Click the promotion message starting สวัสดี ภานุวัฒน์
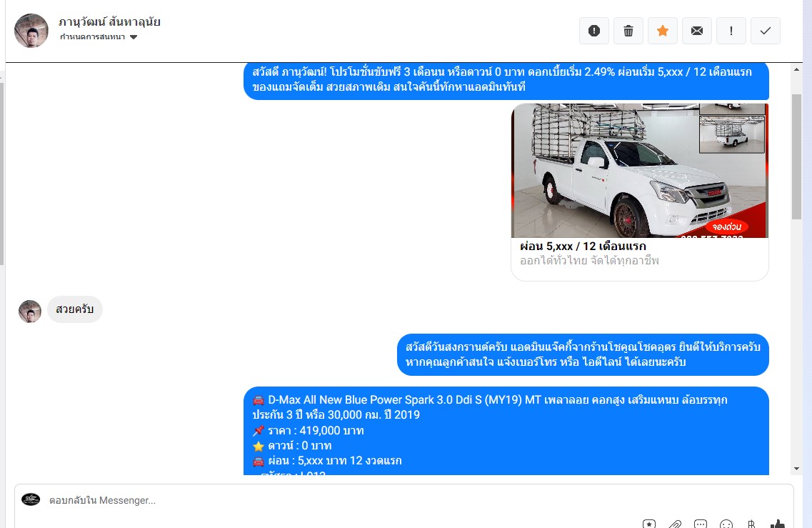812x528 pixels. pos(506,80)
